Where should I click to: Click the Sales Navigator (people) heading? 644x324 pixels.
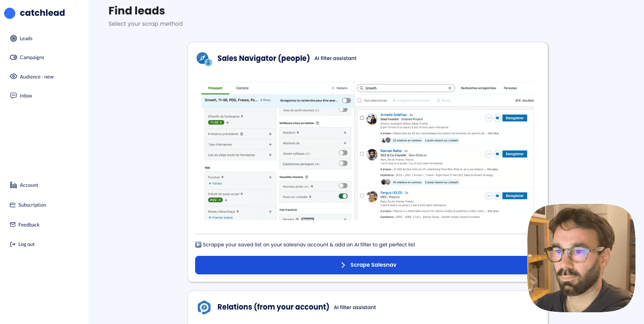(x=264, y=58)
